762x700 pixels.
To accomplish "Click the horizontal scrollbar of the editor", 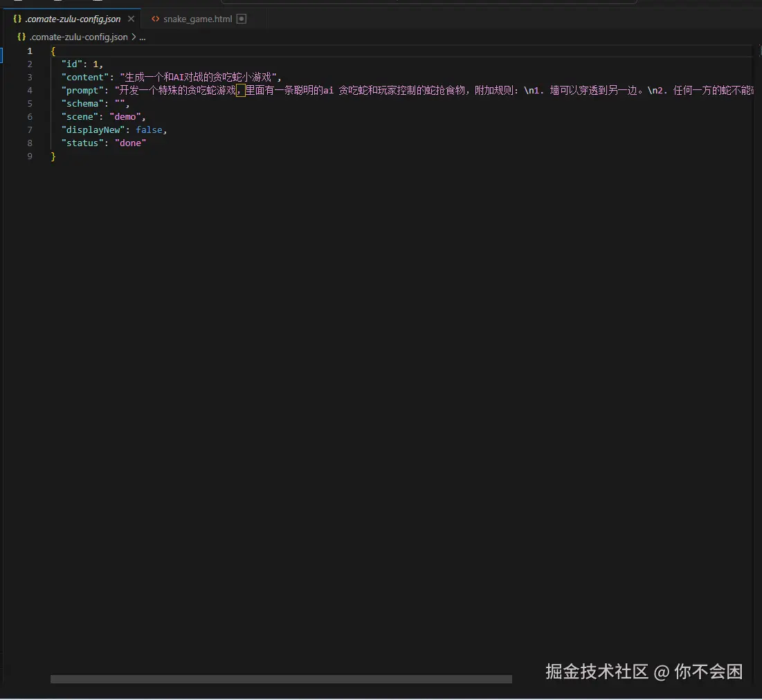I will tap(281, 679).
